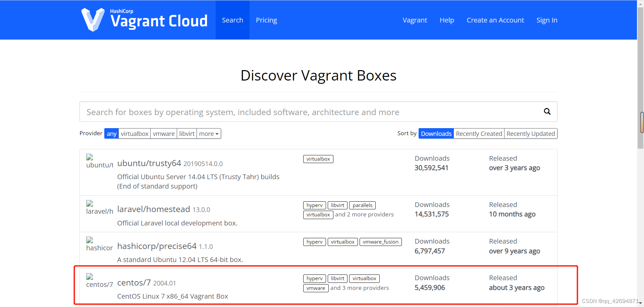Click virtualbox tag on ubuntu/trusty64 row
644x307 pixels.
click(318, 159)
